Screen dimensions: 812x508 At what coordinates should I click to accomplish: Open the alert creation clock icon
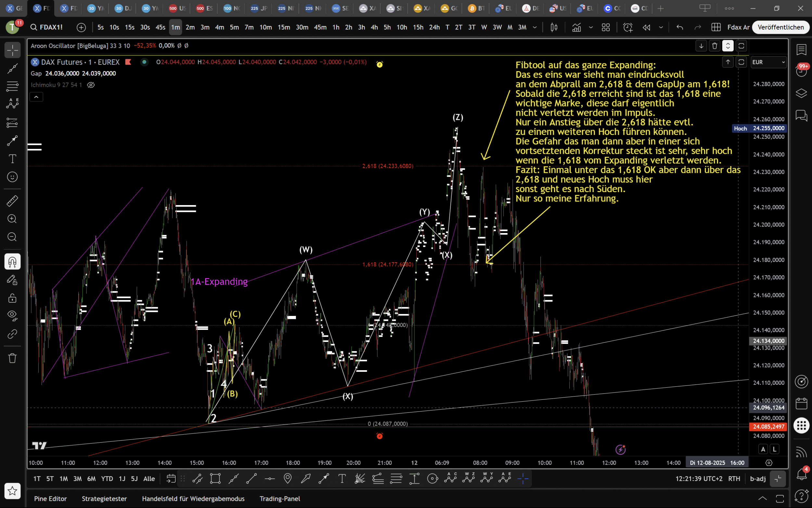[628, 28]
